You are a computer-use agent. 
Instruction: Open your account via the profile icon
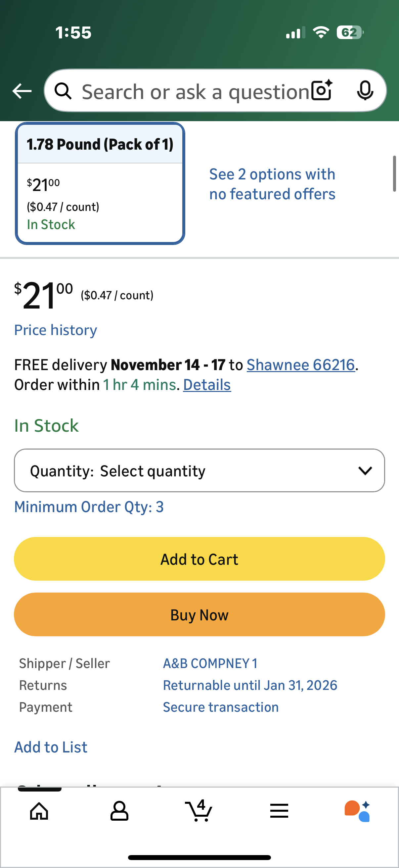coord(119,811)
